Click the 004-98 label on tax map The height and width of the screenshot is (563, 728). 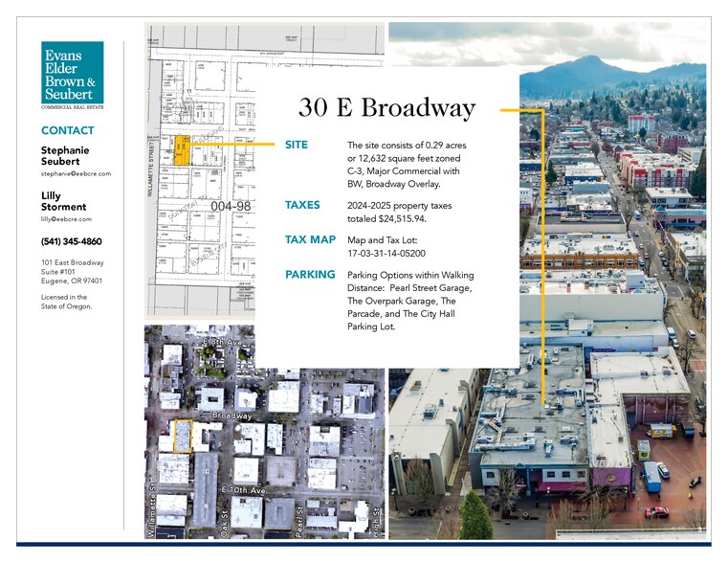pos(231,206)
